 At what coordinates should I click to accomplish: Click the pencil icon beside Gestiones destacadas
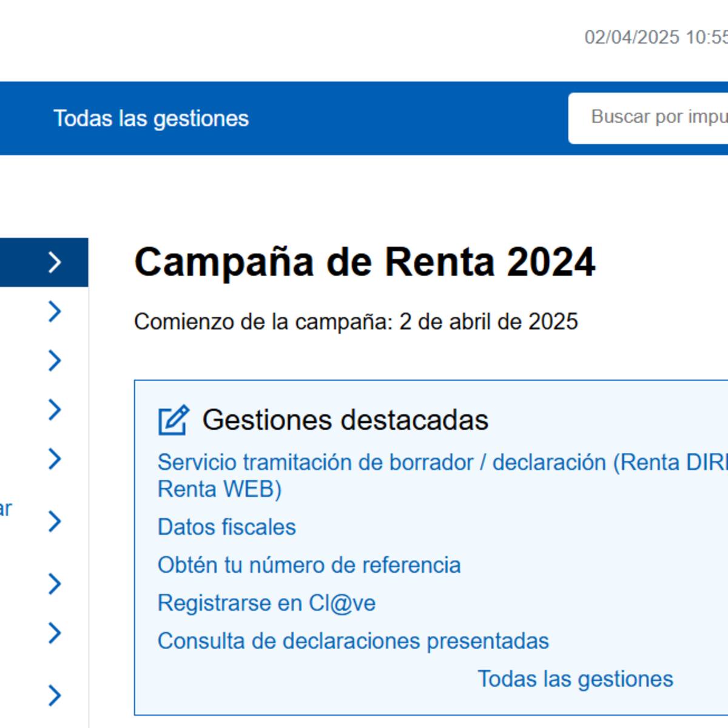[174, 420]
